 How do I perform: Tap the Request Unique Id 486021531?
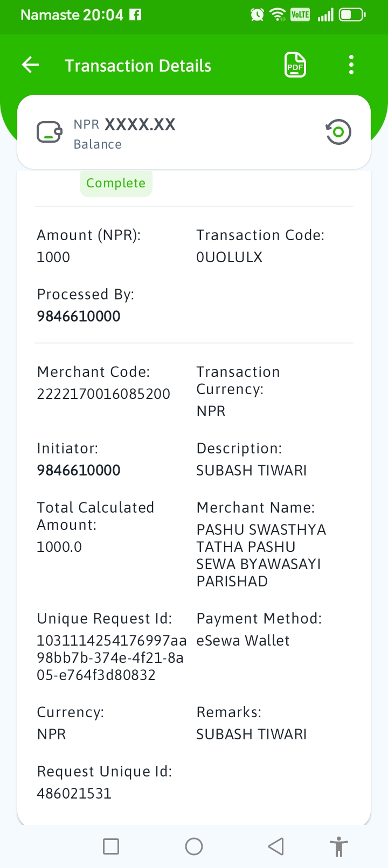point(74,794)
